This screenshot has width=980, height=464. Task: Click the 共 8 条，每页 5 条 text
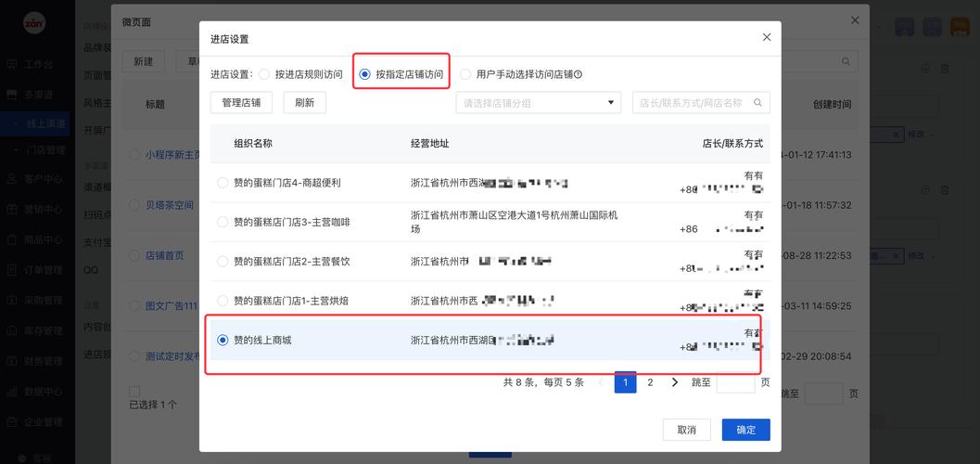(x=543, y=382)
